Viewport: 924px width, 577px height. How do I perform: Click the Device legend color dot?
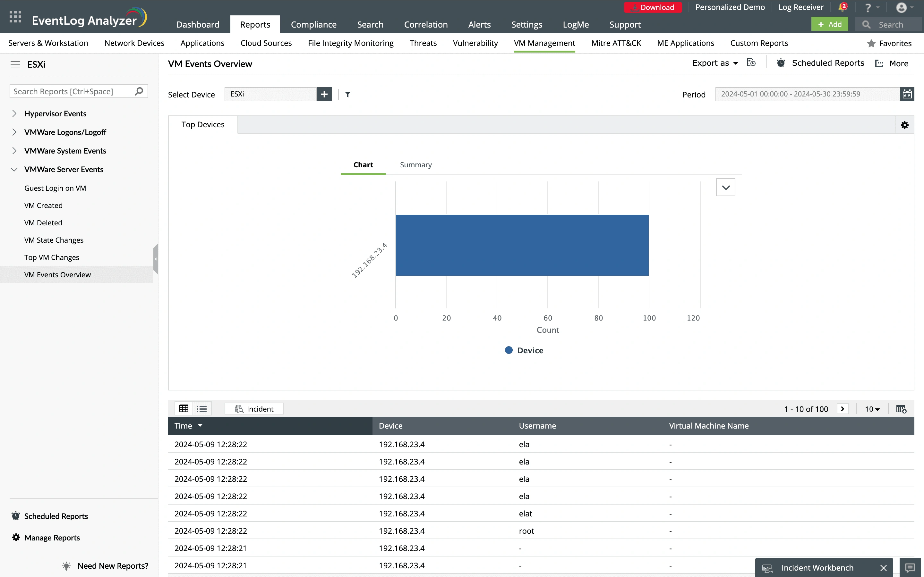[x=509, y=350]
